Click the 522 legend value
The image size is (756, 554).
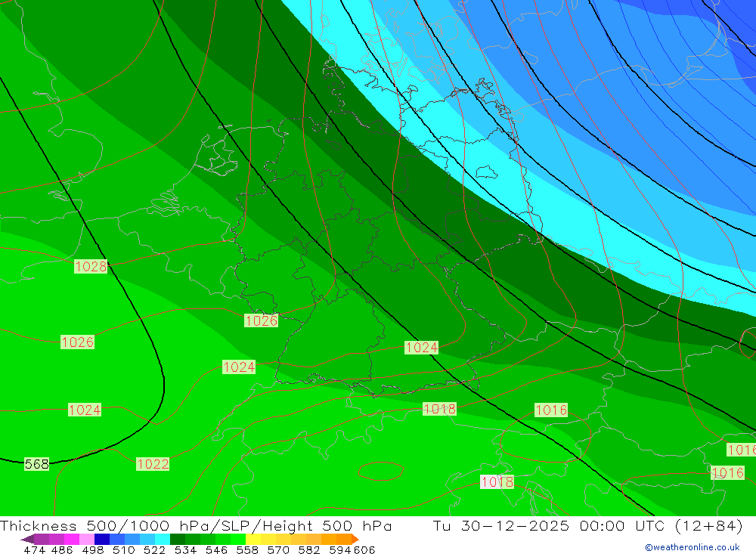(x=155, y=550)
